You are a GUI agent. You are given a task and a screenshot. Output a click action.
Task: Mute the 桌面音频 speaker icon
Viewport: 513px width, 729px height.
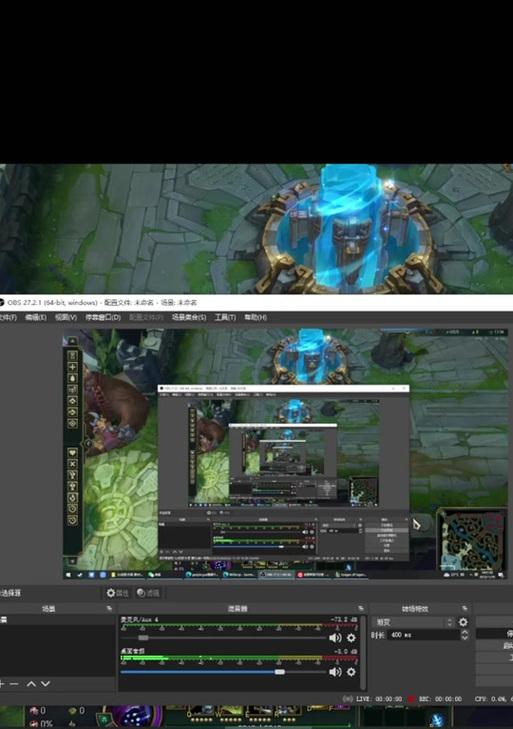335,672
